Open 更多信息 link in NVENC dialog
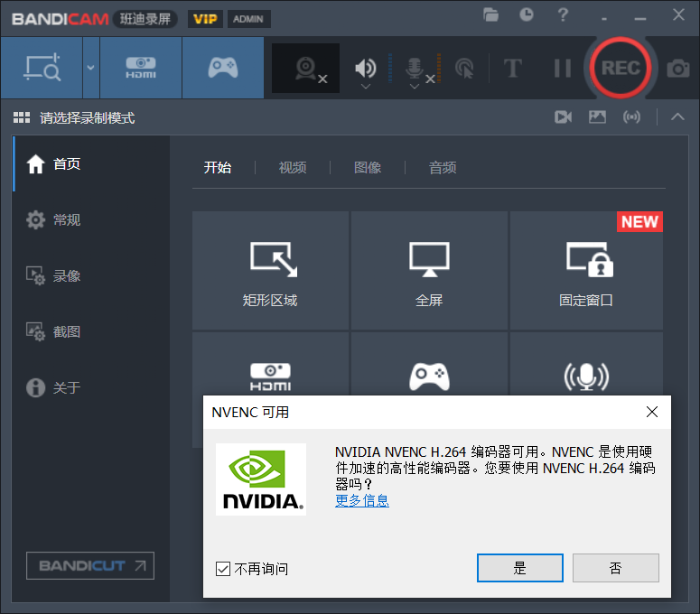This screenshot has width=700, height=614. point(362,500)
